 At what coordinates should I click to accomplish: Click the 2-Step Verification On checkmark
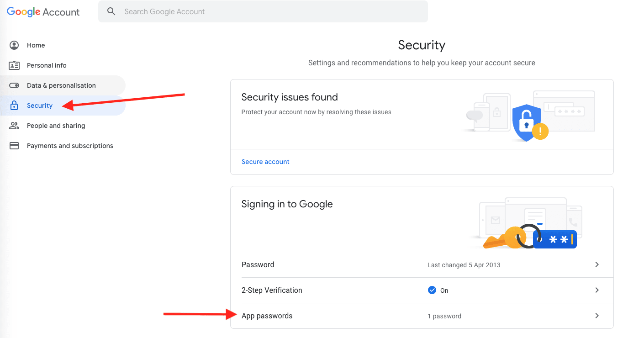coord(432,290)
